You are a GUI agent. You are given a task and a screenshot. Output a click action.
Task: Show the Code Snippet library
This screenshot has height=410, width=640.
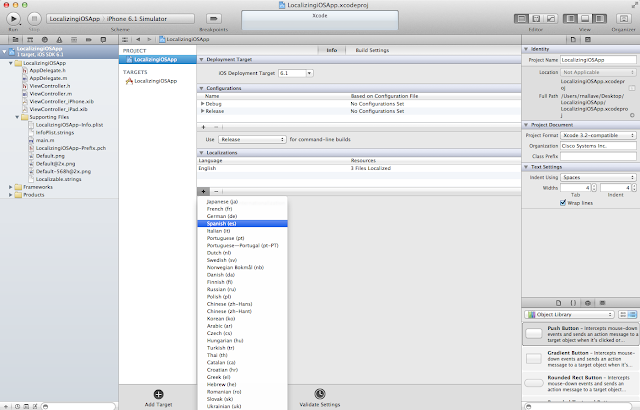pos(573,303)
